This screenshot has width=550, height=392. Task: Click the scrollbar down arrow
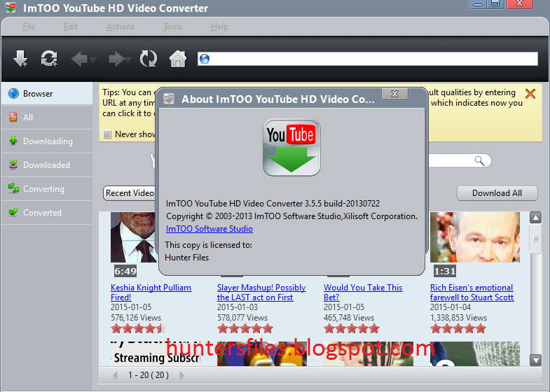[x=535, y=360]
